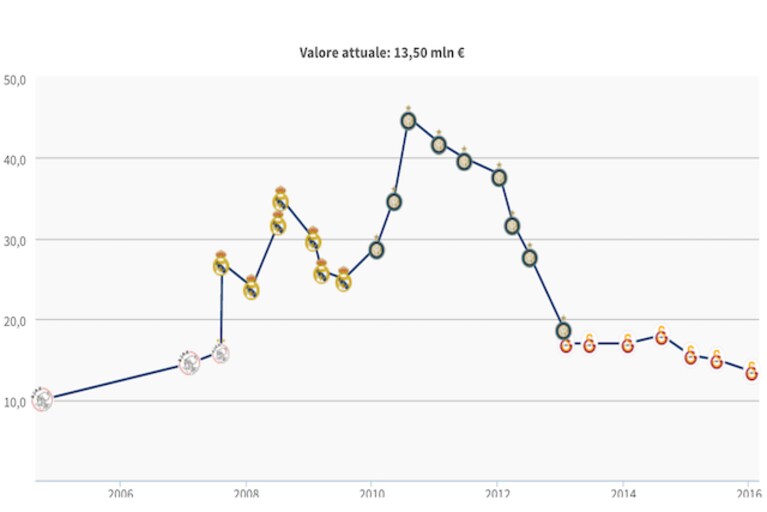767x512 pixels.
Task: Click the 2010 label on the time axis
Action: click(372, 493)
